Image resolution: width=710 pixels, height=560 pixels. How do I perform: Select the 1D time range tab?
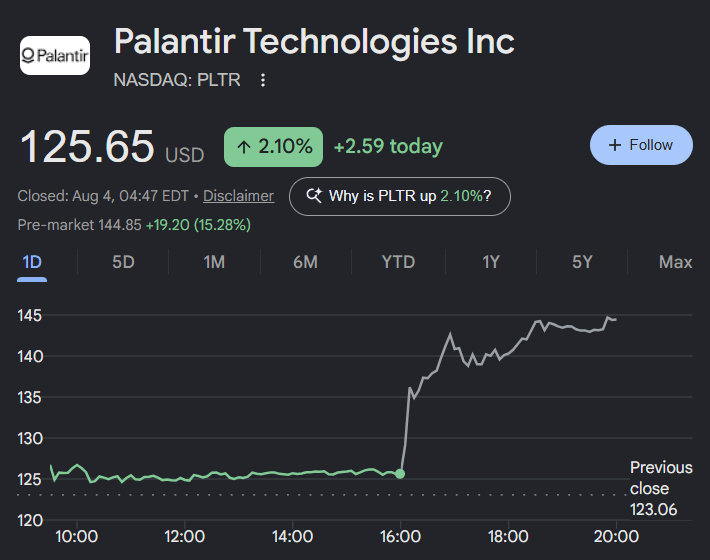click(32, 262)
